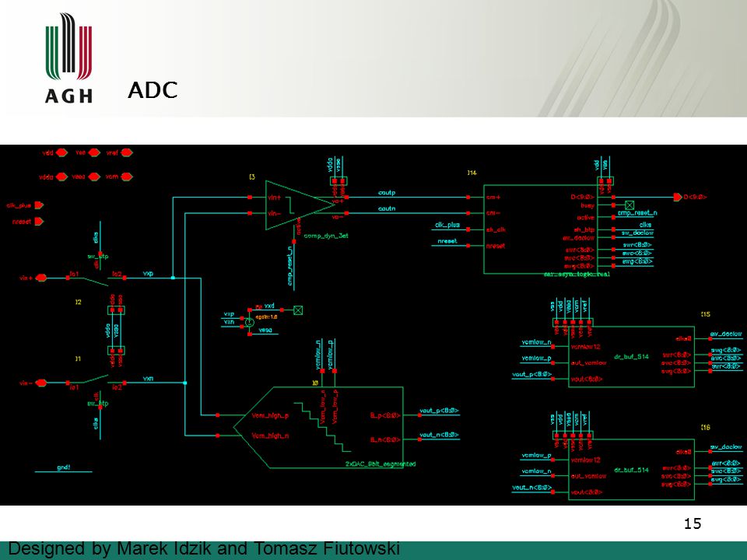
Task: Select the dr_buf_514 block labeled I16
Action: 631,470
